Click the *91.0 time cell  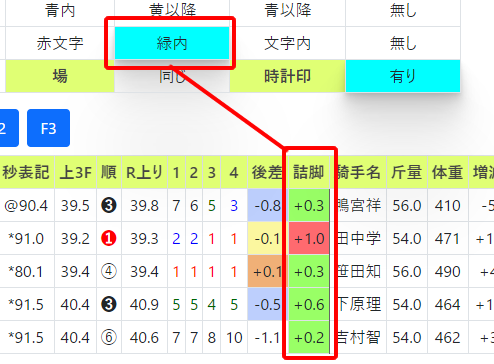pos(26,239)
